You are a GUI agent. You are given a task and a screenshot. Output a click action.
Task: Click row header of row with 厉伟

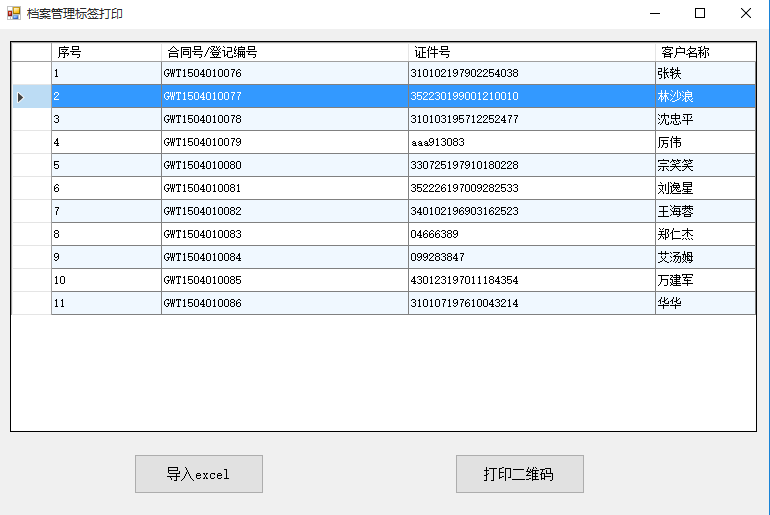coord(31,142)
